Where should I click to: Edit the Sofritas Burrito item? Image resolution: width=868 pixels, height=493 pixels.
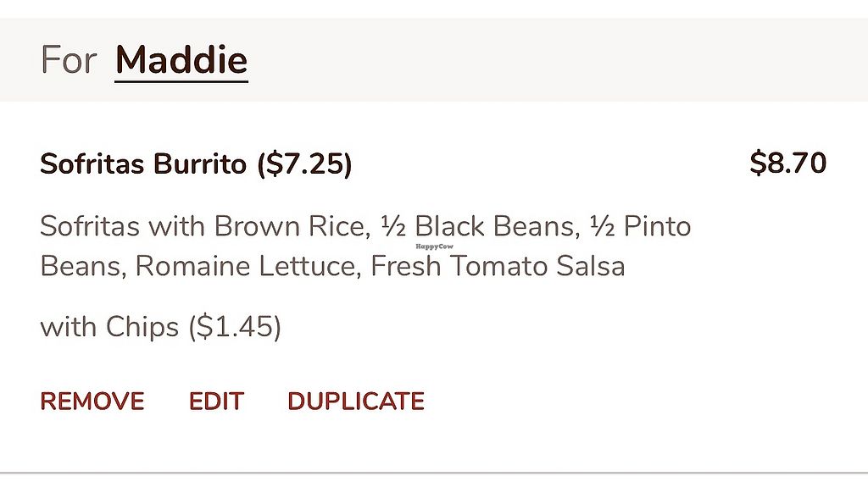click(x=216, y=401)
